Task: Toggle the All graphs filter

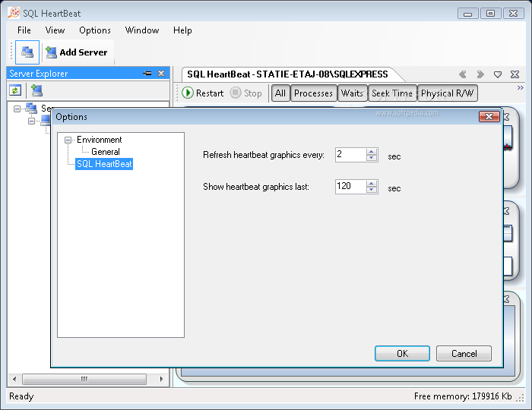Action: [x=280, y=93]
